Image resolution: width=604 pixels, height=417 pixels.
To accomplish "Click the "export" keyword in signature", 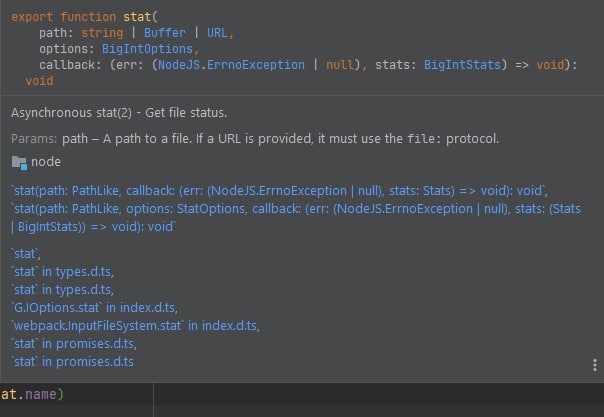I will (33, 17).
